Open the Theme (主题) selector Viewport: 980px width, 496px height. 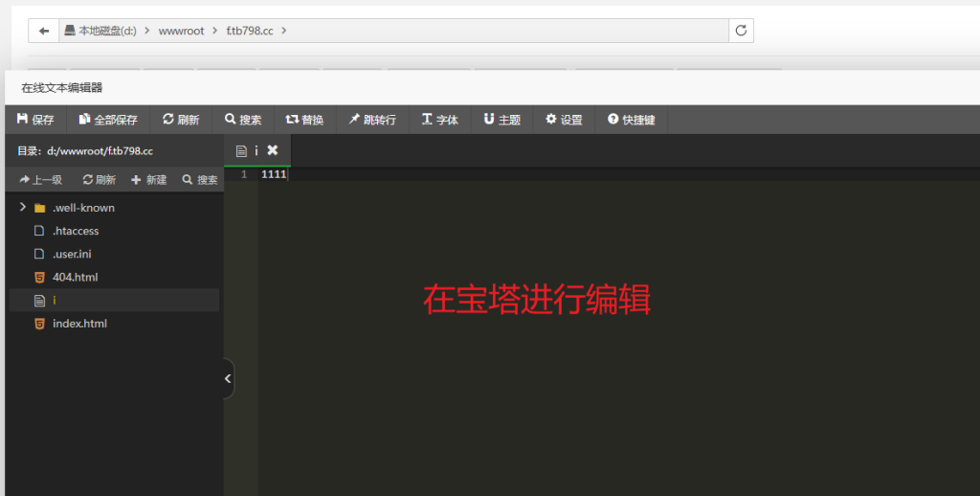pos(502,120)
